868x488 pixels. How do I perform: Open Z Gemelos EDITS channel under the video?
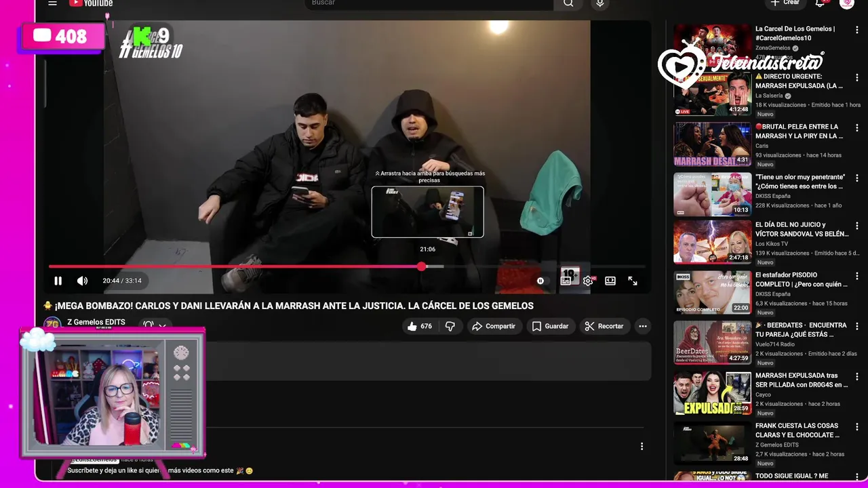click(x=96, y=322)
